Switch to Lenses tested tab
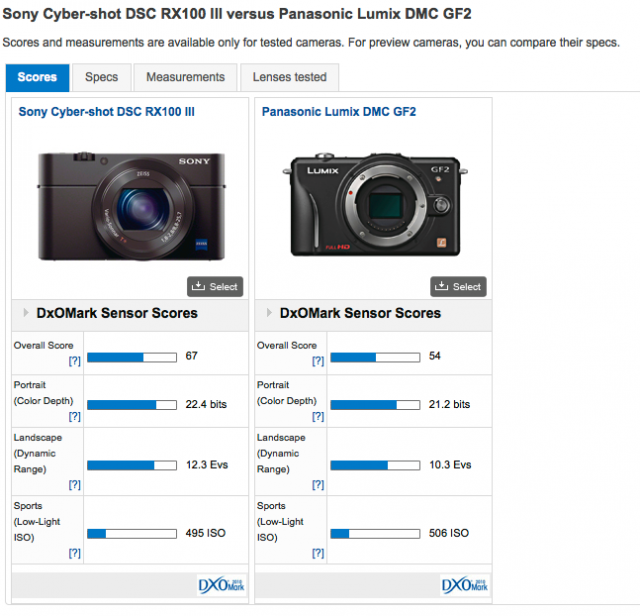 pos(289,77)
